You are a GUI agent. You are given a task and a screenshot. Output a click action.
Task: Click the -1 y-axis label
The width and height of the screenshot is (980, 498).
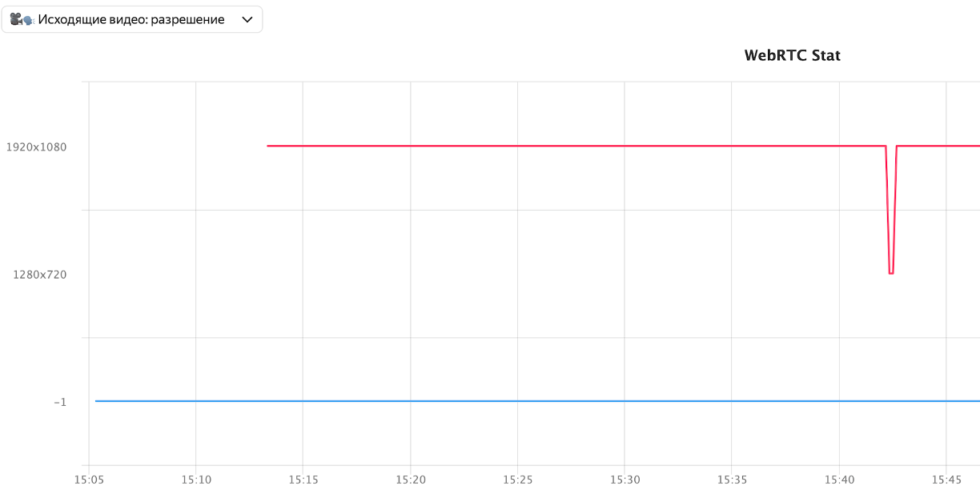[60, 402]
